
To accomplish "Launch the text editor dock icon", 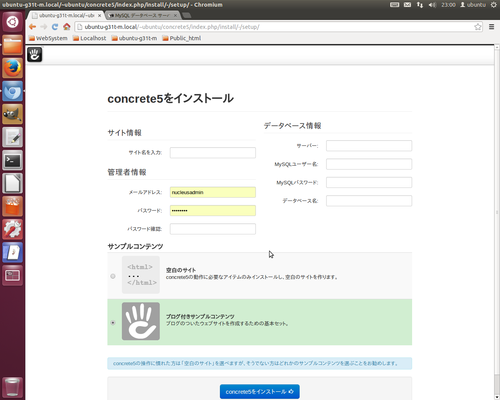I will 13,137.
